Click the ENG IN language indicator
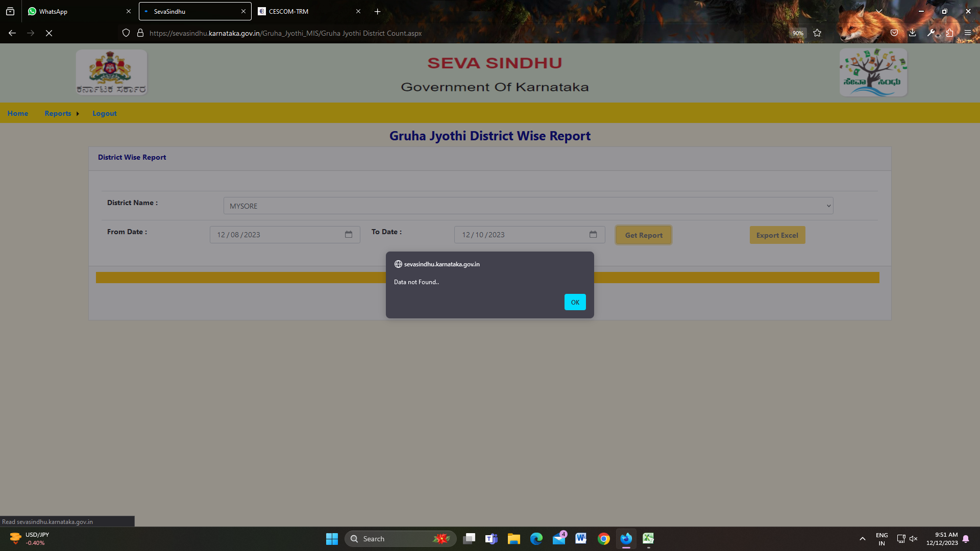Screen dimensions: 980x551 tap(882, 539)
